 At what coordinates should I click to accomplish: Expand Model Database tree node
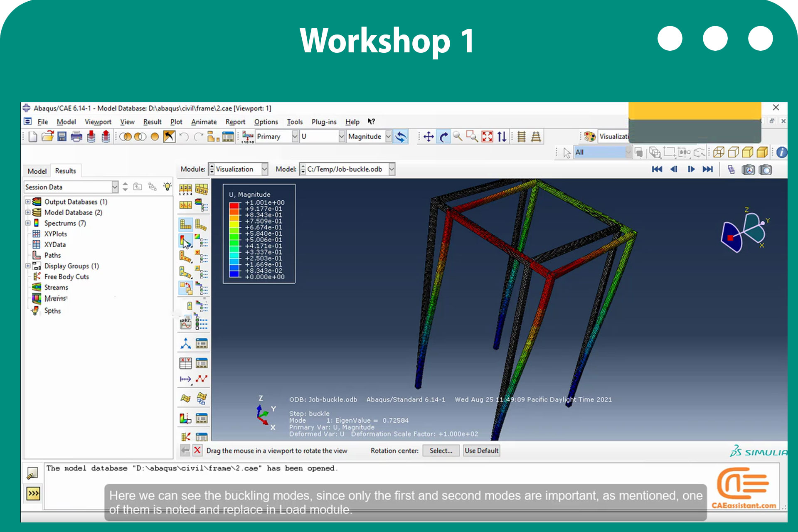pos(28,212)
